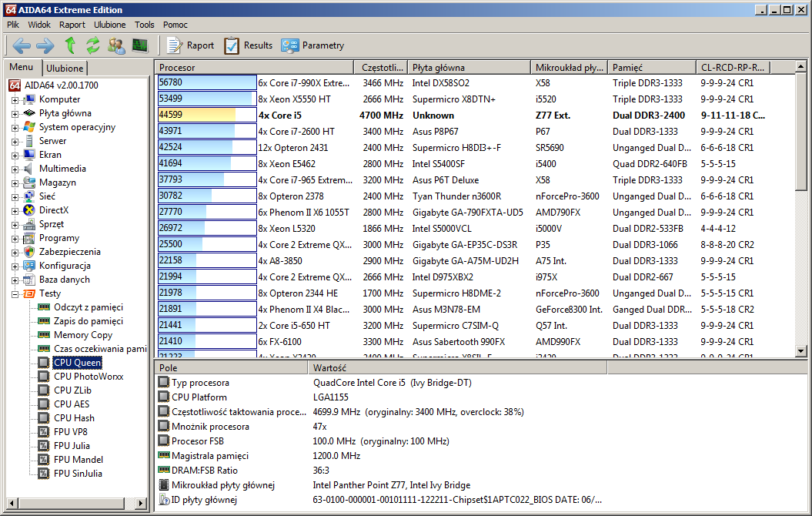
Task: Click the results list scroll up arrow
Action: pos(801,66)
